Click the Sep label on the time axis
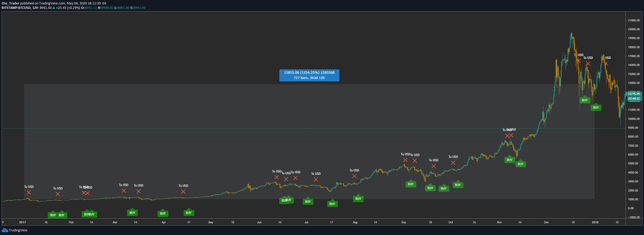 (404, 222)
